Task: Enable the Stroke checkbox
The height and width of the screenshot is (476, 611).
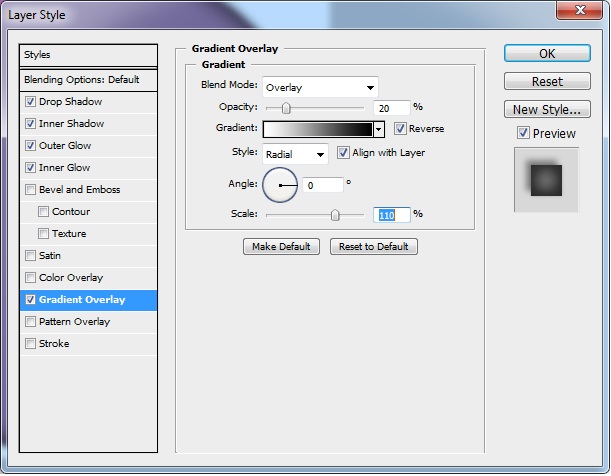Action: (x=30, y=344)
